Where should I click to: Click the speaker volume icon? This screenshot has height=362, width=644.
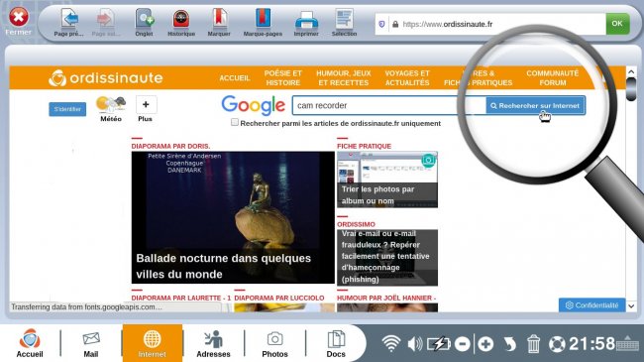click(415, 343)
